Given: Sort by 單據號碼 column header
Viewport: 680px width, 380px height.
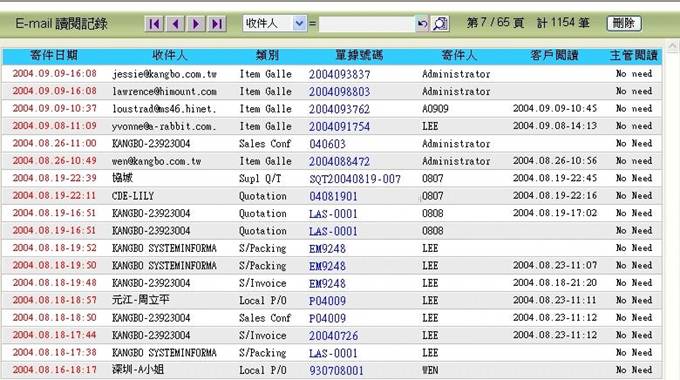Looking at the screenshot, I should [359, 56].
